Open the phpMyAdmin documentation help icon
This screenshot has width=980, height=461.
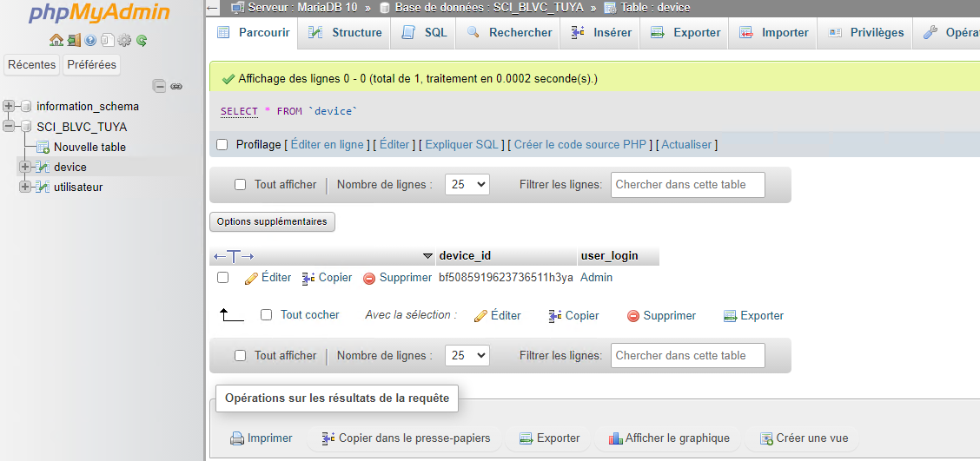pos(90,40)
